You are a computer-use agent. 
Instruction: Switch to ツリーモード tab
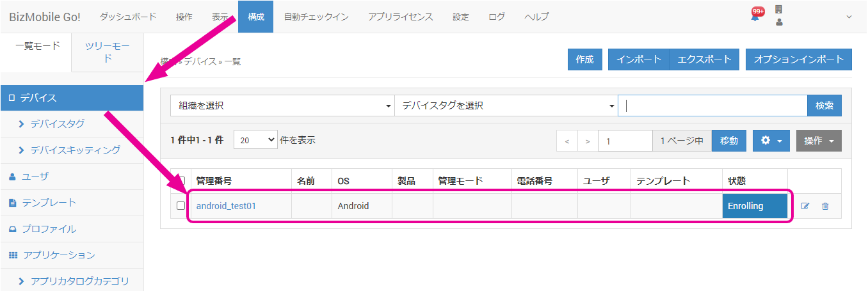[x=107, y=52]
